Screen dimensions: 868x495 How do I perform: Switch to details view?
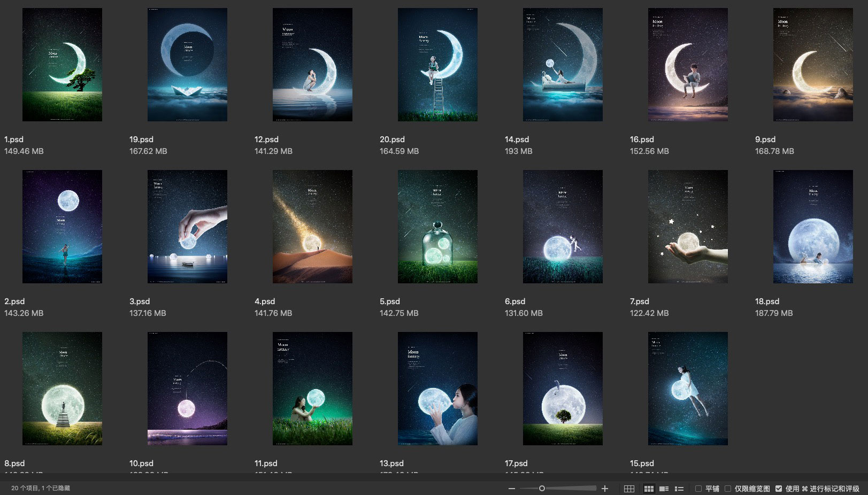(x=664, y=489)
